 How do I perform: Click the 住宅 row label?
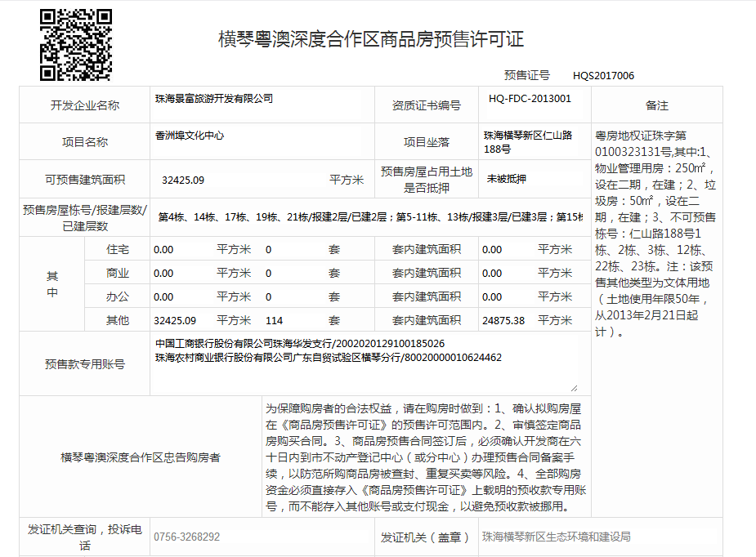point(118,249)
